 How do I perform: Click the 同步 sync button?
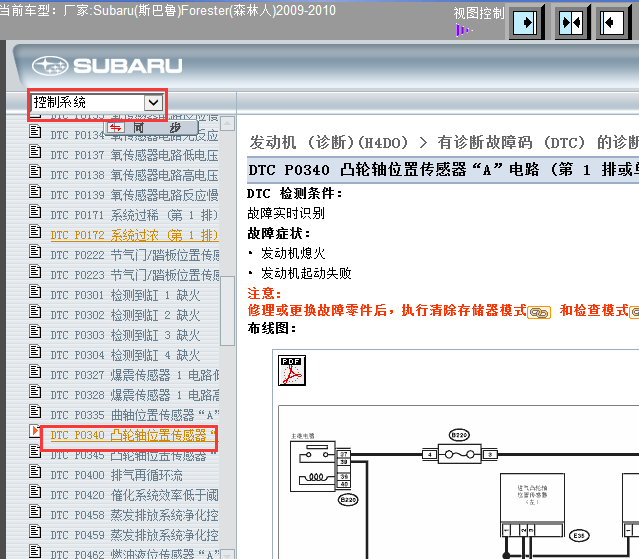pos(152,128)
